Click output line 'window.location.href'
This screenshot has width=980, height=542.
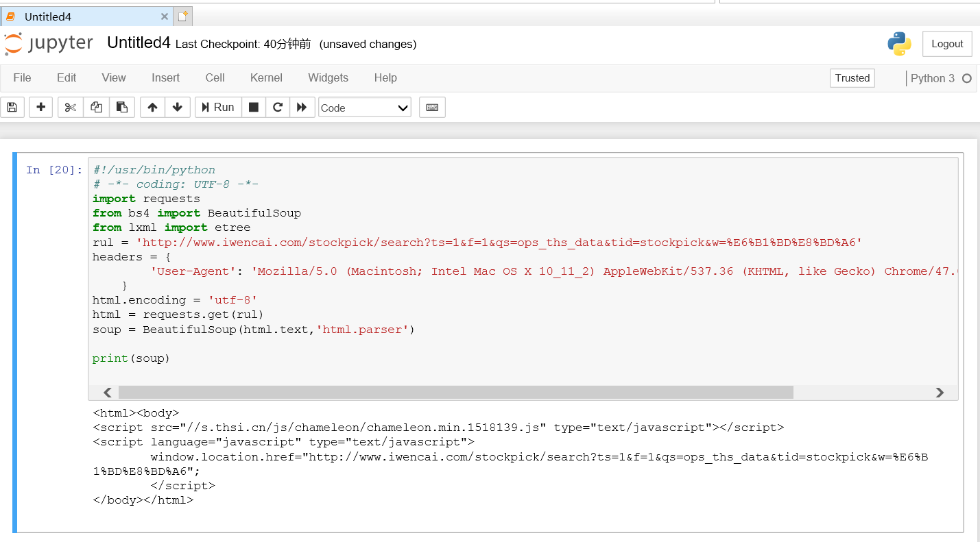tap(539, 456)
